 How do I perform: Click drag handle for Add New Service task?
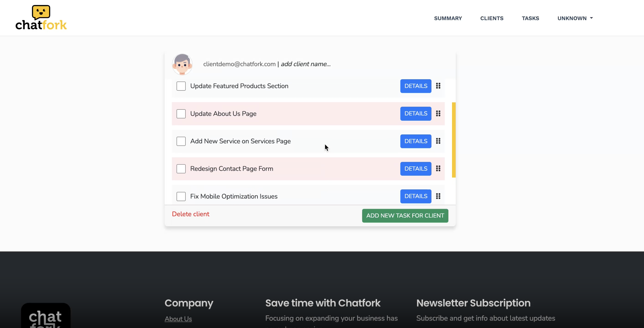click(x=438, y=141)
